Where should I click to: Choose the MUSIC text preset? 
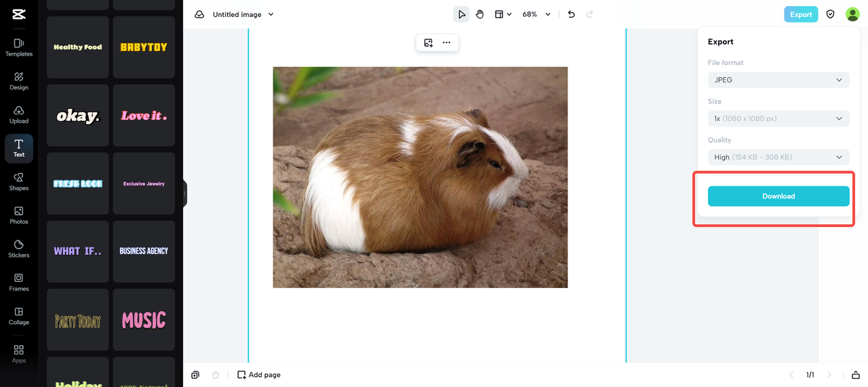(144, 320)
